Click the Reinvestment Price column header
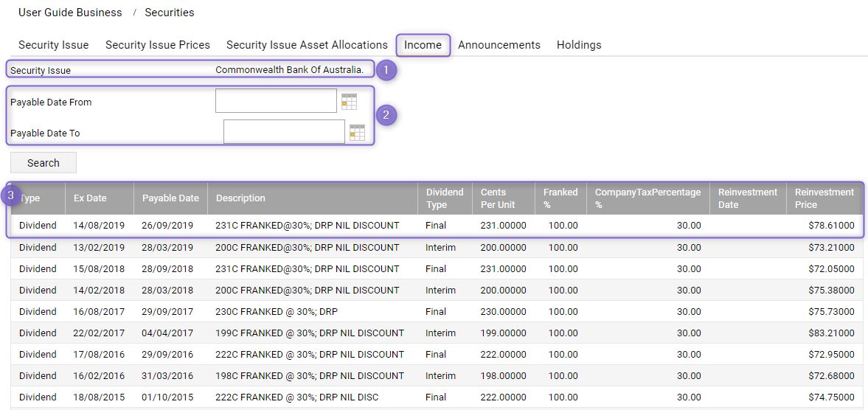 [x=824, y=198]
